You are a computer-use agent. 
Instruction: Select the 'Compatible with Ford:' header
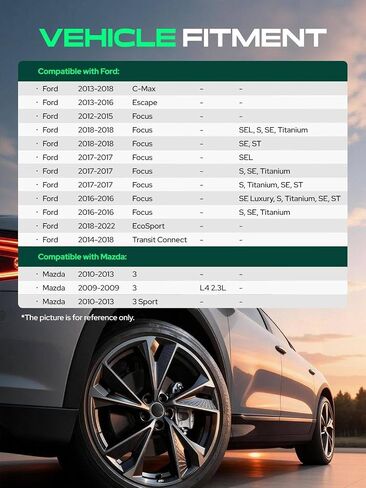point(79,71)
